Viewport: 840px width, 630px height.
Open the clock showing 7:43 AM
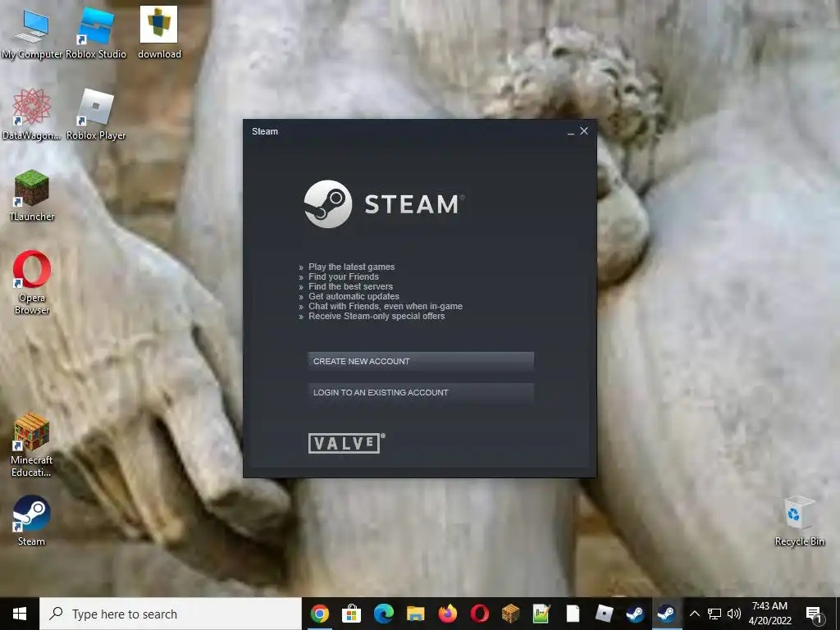[x=769, y=614]
